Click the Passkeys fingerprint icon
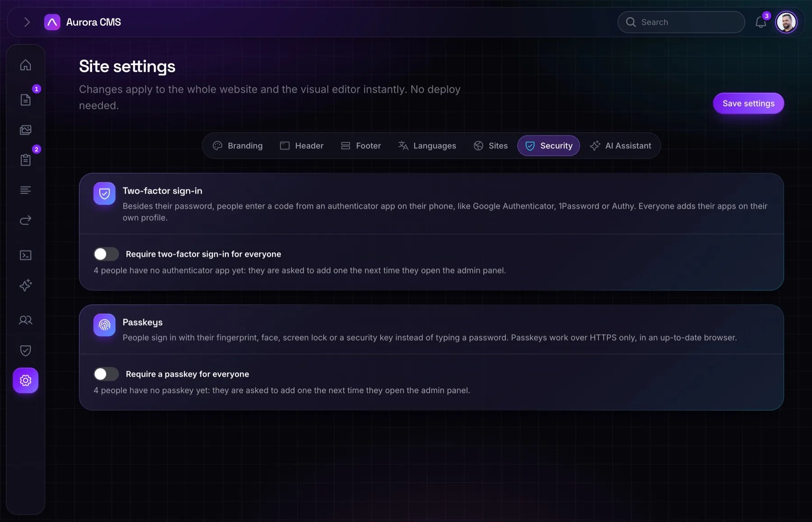The height and width of the screenshot is (522, 812). coord(104,325)
